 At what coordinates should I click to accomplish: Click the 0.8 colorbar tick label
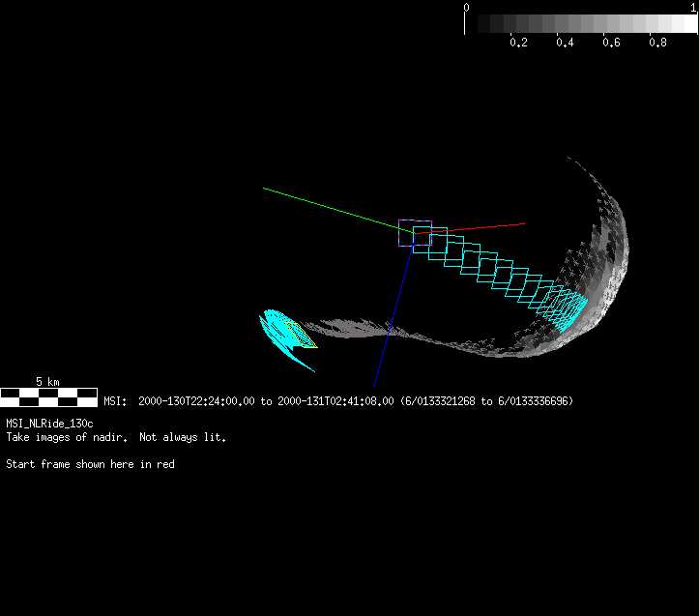tap(657, 44)
